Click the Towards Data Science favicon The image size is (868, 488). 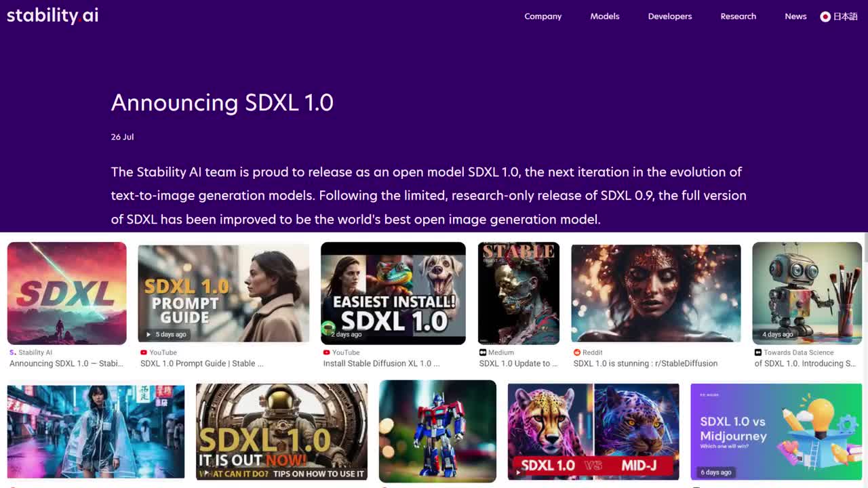(x=758, y=352)
